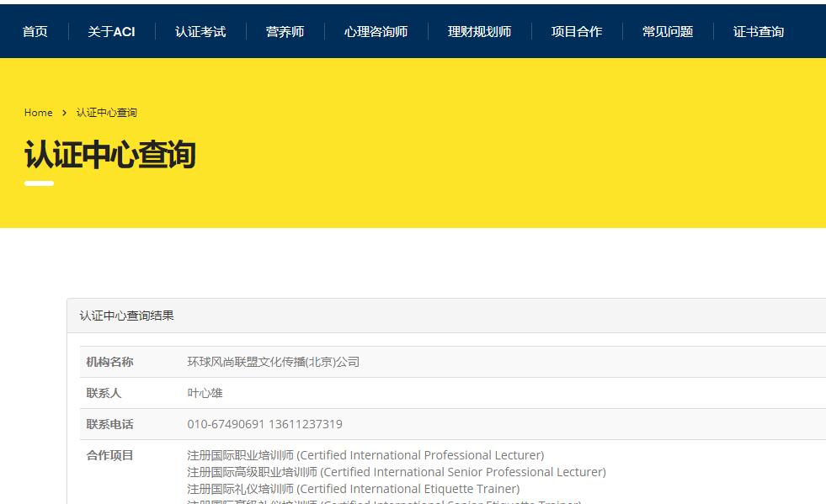Open the 心理咨询师 menu item
The width and height of the screenshot is (826, 504).
point(376,32)
